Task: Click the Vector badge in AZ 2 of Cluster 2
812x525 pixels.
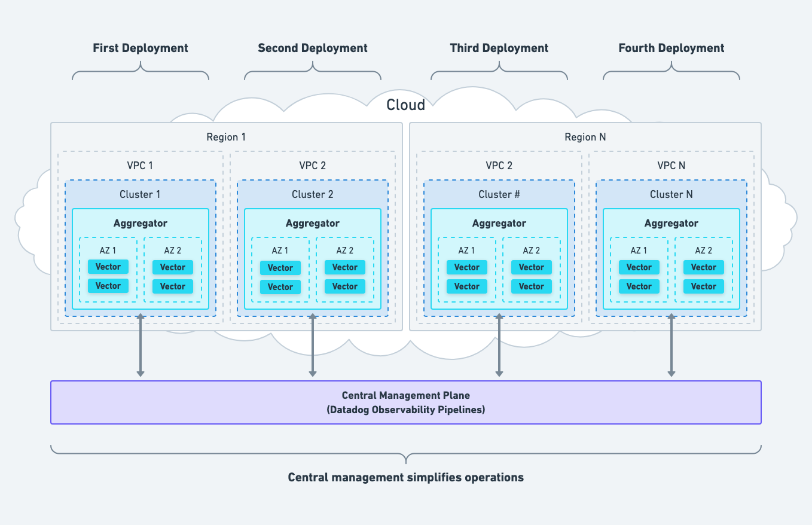Action: pyautogui.click(x=344, y=267)
